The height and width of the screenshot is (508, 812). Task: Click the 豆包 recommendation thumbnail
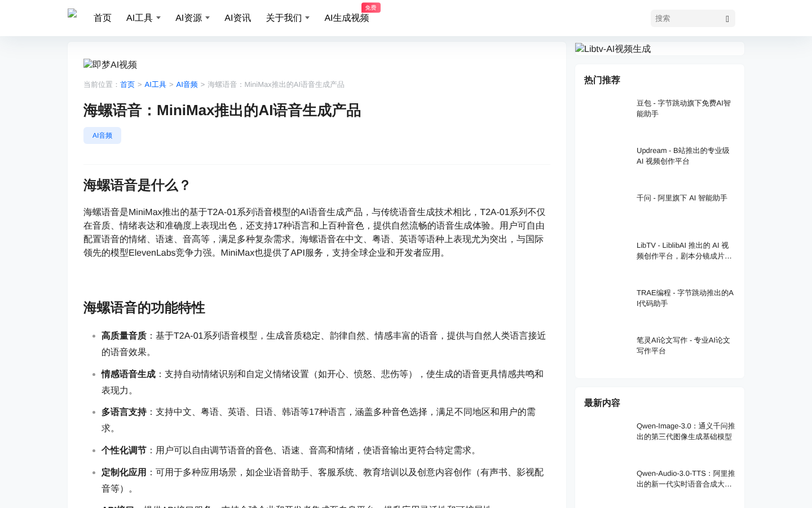point(607,115)
